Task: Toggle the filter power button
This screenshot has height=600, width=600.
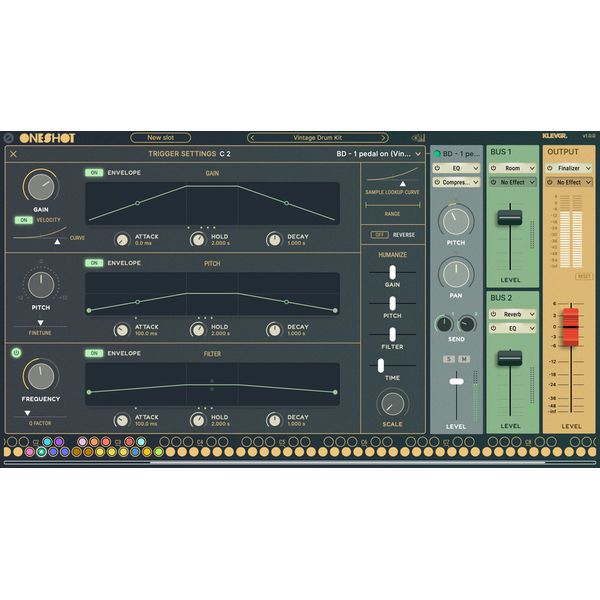Action: click(x=16, y=352)
